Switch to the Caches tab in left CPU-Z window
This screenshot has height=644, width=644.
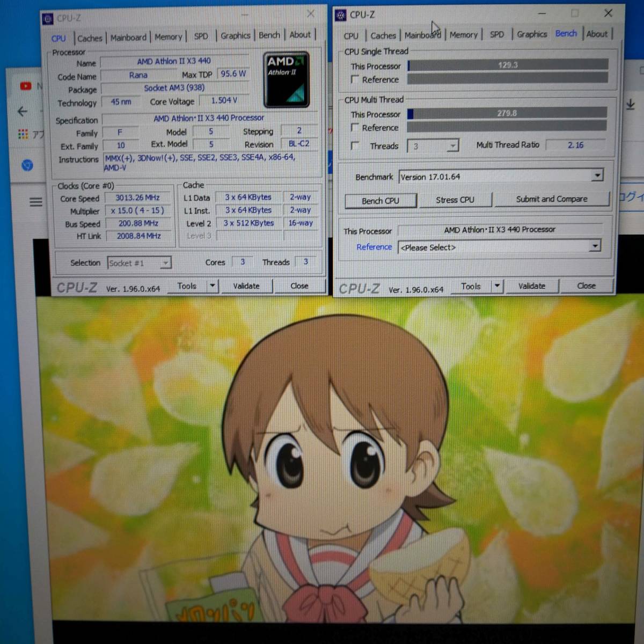click(90, 38)
